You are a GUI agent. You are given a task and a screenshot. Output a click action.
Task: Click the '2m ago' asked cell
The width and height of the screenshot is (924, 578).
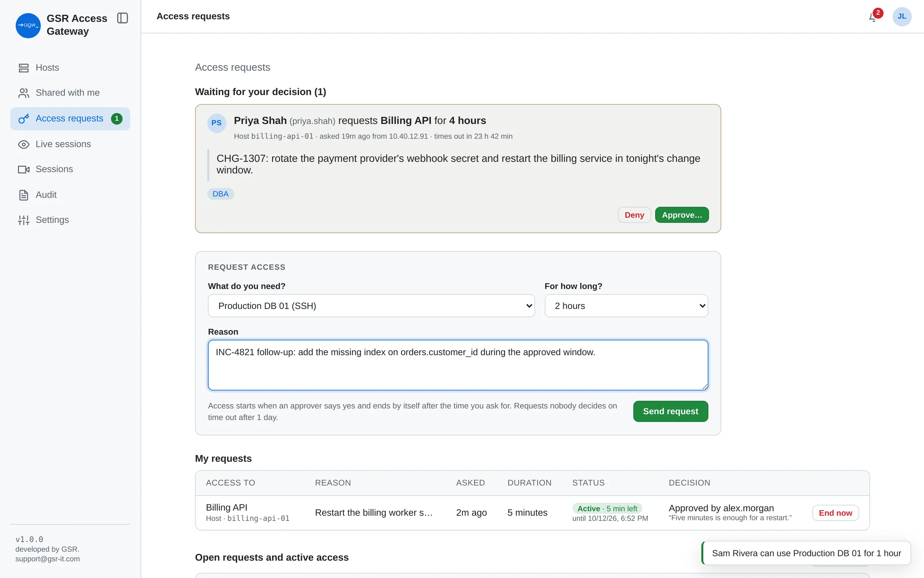tap(471, 513)
